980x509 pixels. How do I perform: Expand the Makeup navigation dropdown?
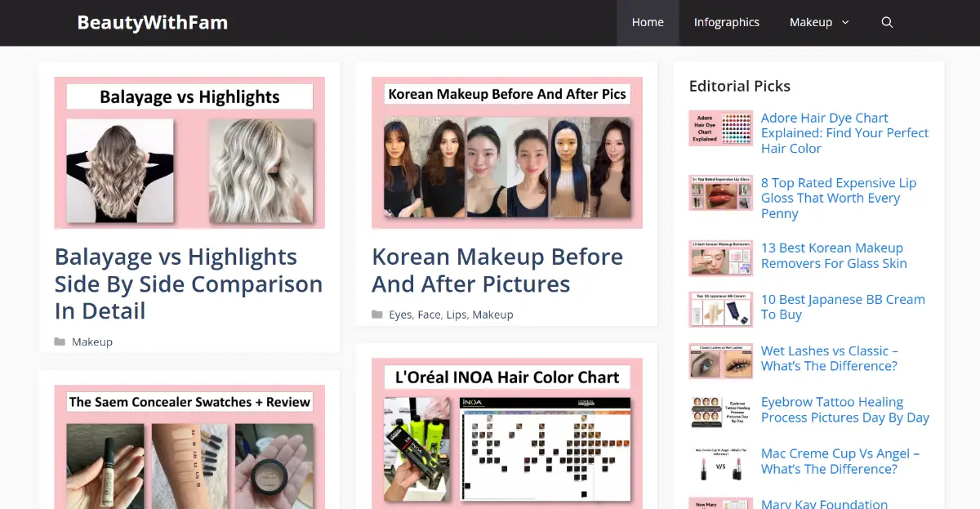pyautogui.click(x=812, y=22)
